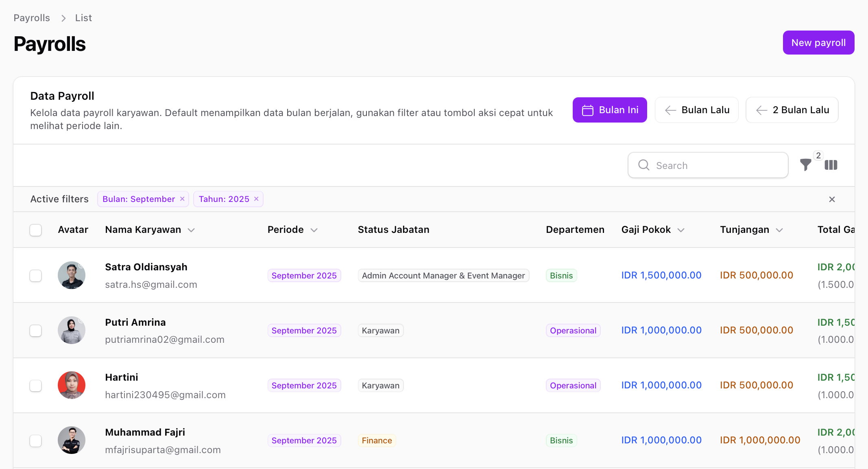868x469 pixels.
Task: Check the row for Satra Oldiansyah
Action: (x=36, y=276)
